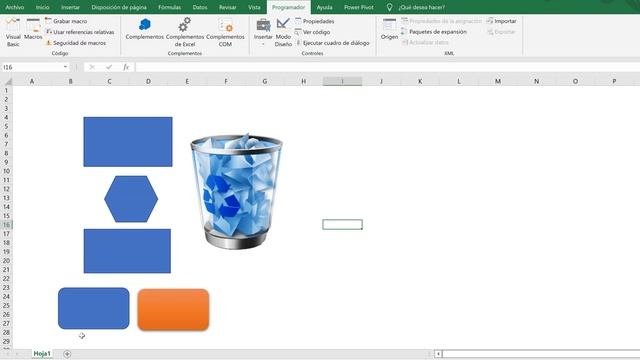Open the Complementos add-ins store
640x360 pixels.
point(144,29)
